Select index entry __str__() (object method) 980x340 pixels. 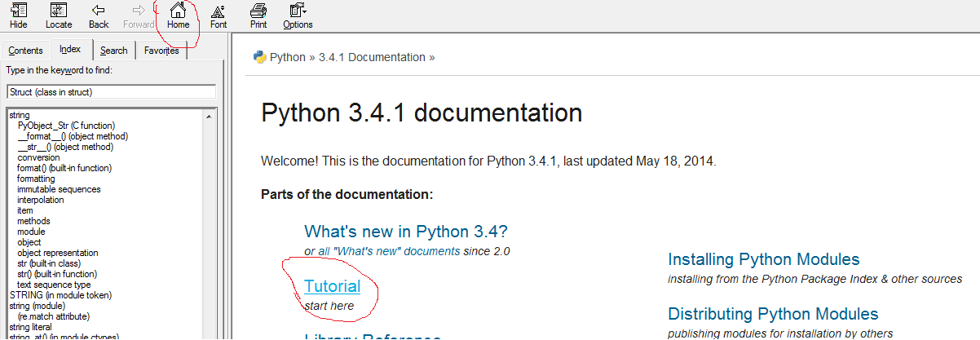65,147
